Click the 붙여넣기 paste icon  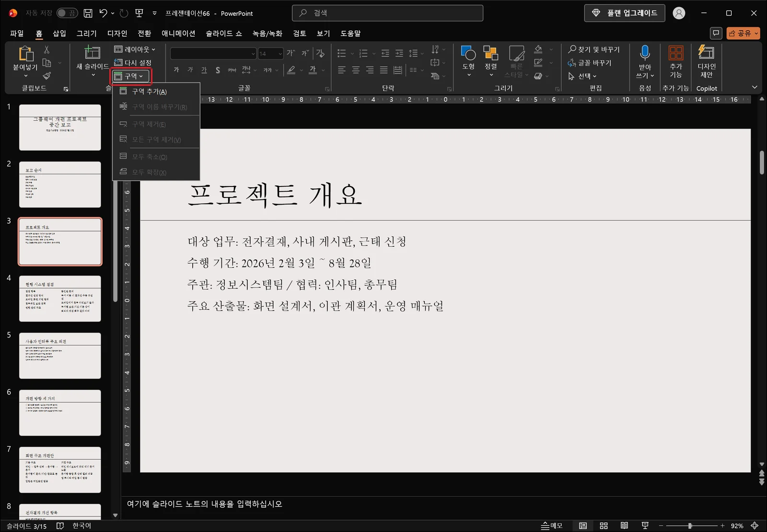click(25, 54)
